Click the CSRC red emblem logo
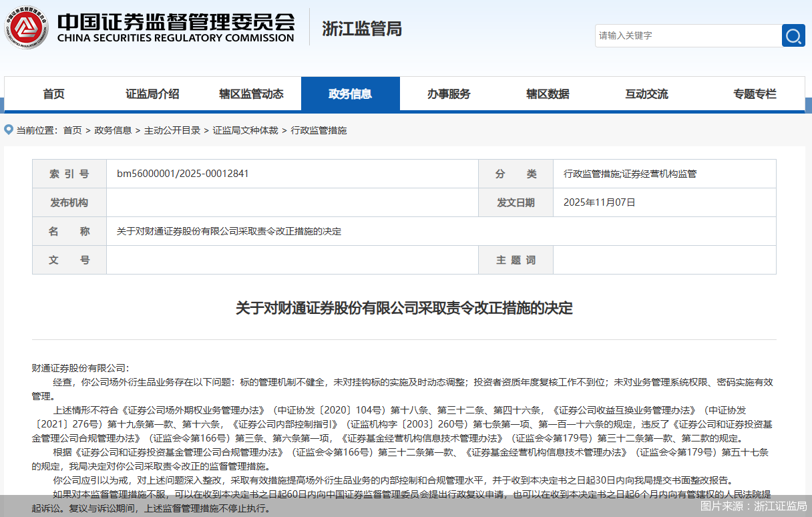 click(27, 27)
